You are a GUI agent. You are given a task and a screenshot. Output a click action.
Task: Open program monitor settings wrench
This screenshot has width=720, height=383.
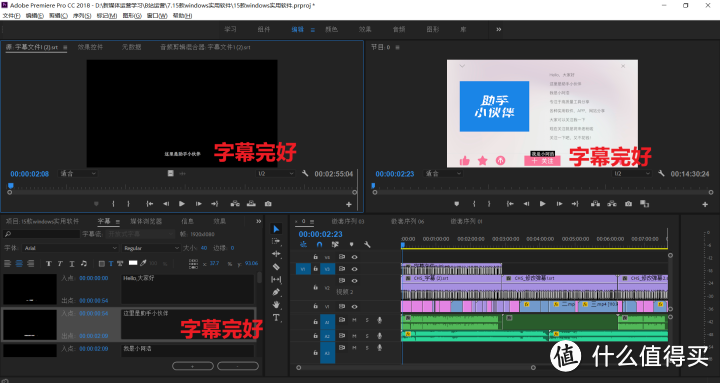coord(661,173)
